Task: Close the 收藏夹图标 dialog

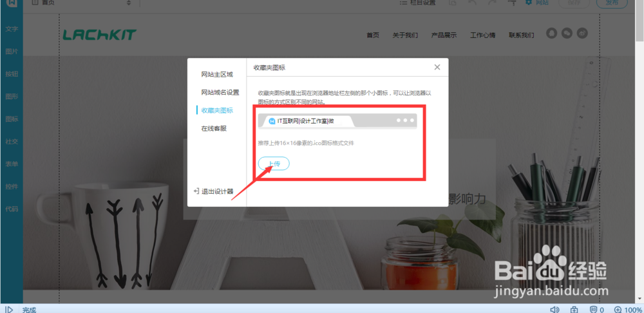Action: click(x=437, y=68)
